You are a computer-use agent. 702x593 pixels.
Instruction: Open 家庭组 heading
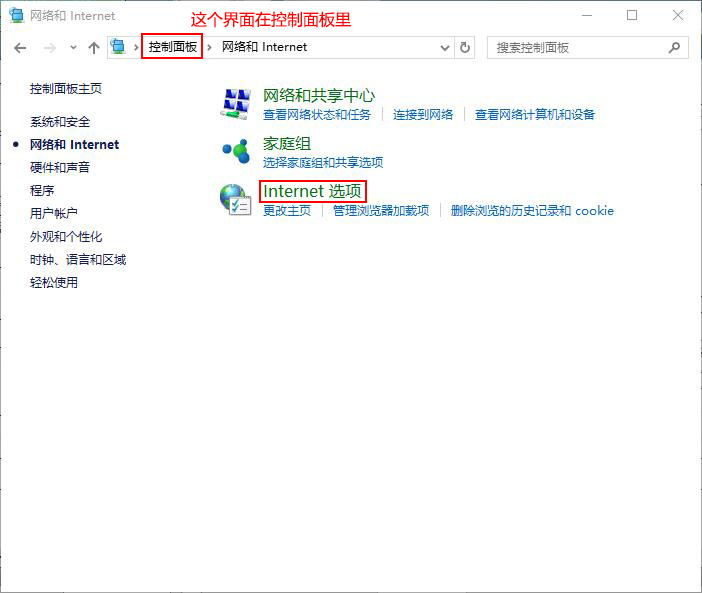(x=287, y=143)
